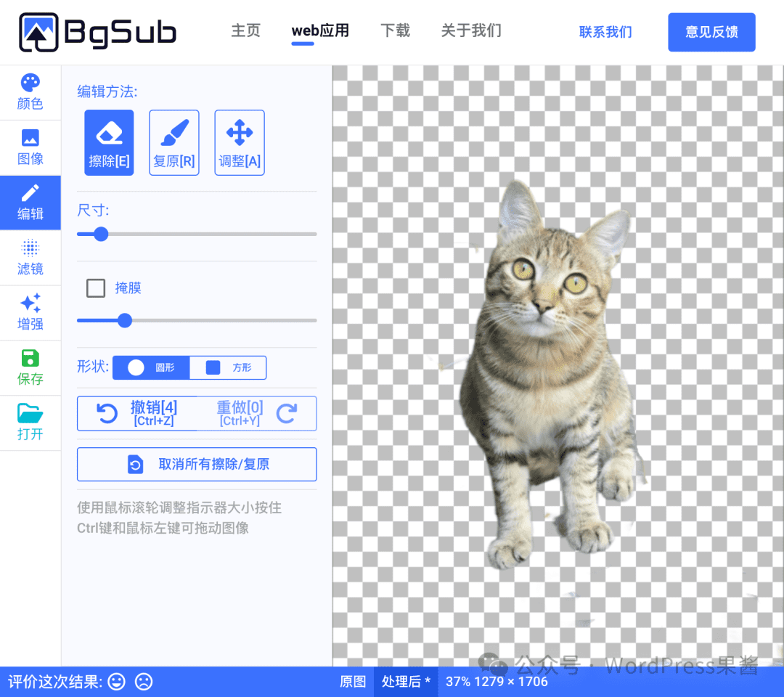Switch to the 原图 original view

(x=353, y=682)
